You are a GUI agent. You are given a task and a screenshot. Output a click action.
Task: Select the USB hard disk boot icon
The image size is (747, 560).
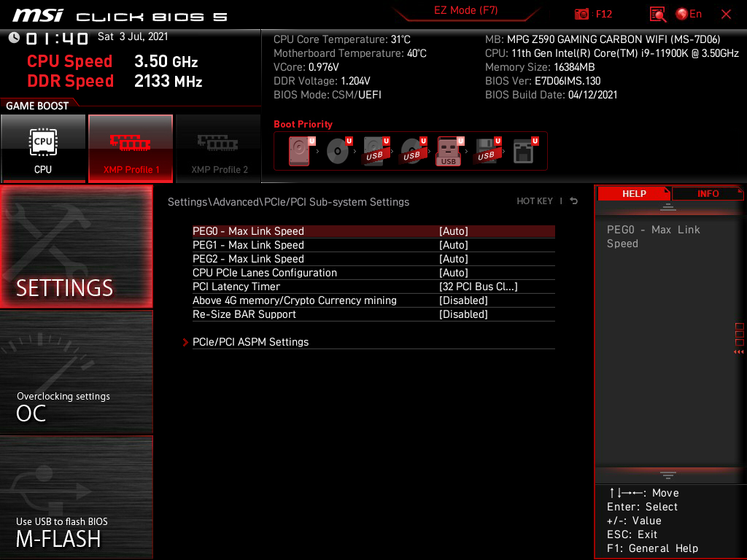point(376,151)
